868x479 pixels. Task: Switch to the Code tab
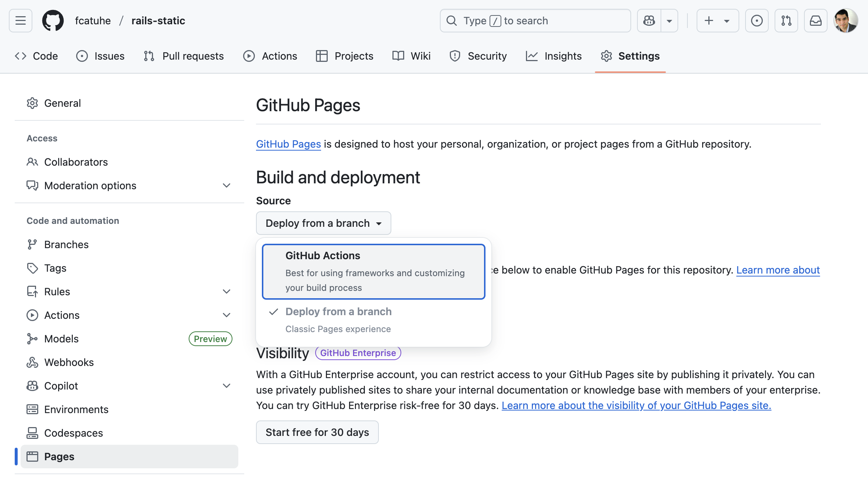pos(36,56)
